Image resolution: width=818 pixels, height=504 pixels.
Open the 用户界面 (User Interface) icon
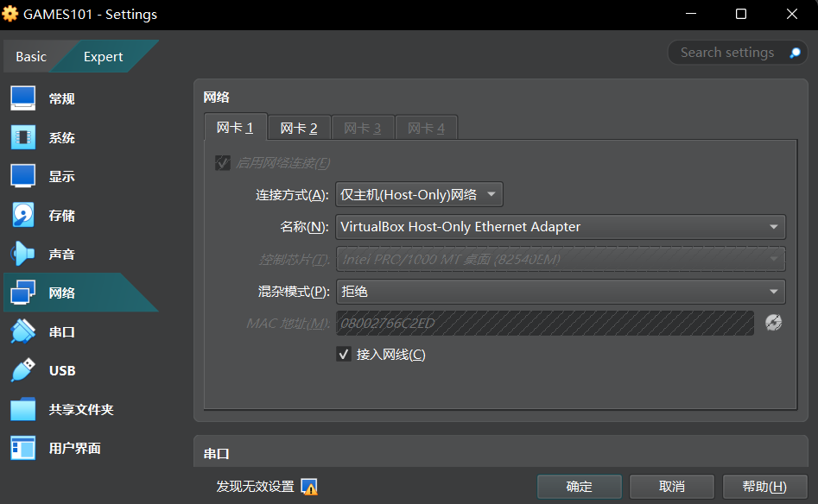click(22, 448)
